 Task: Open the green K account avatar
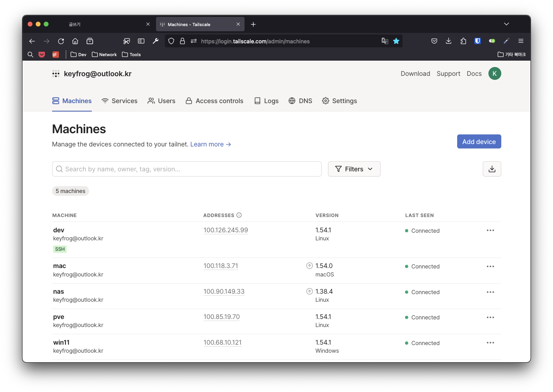[495, 73]
